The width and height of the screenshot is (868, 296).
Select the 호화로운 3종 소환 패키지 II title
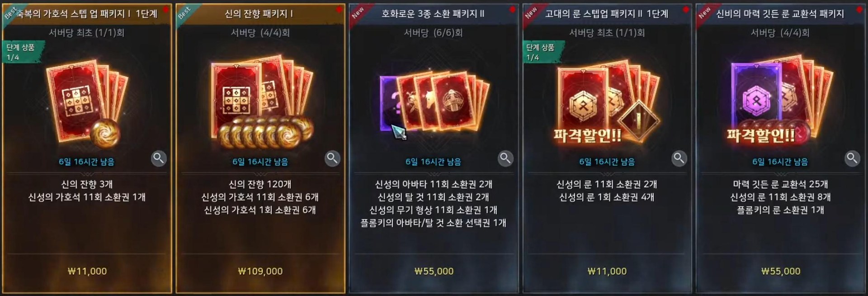pyautogui.click(x=433, y=14)
